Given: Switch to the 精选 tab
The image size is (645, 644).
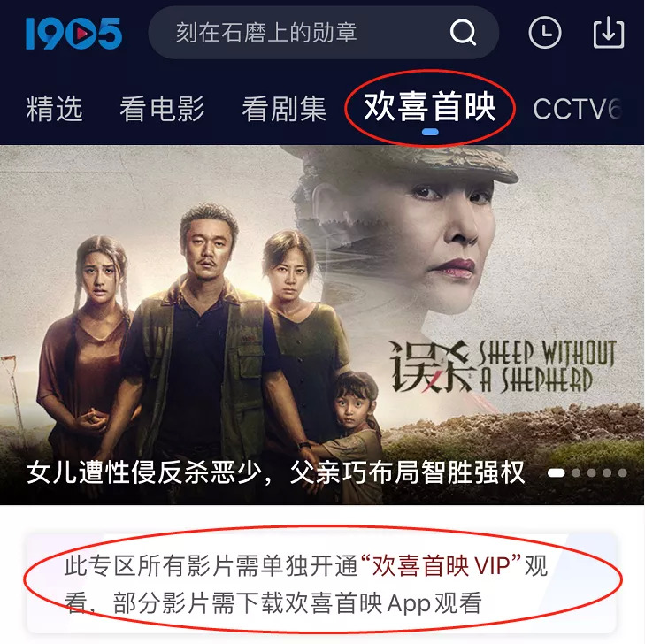Looking at the screenshot, I should click(55, 109).
